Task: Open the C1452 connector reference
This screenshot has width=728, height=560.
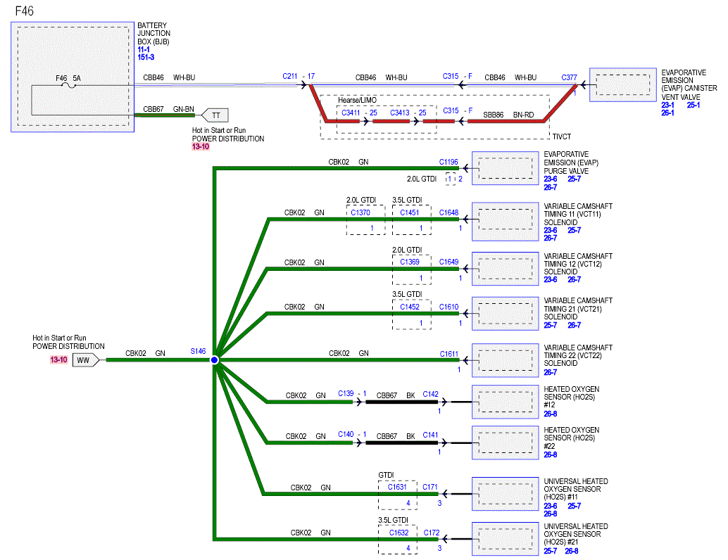Action: pos(410,307)
